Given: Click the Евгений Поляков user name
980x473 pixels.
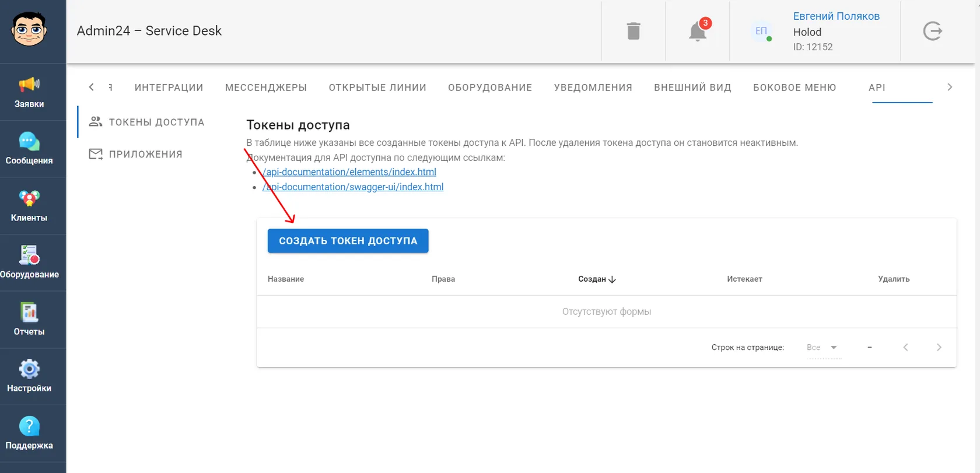Looking at the screenshot, I should click(836, 16).
